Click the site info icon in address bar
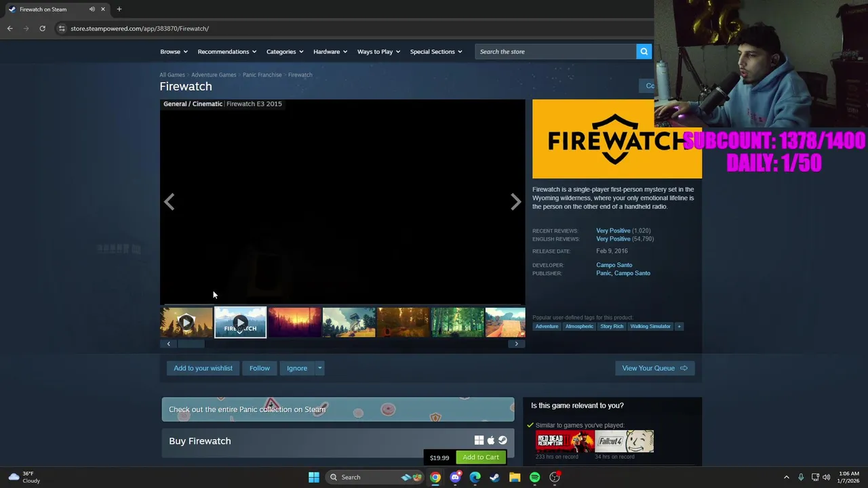This screenshot has width=868, height=488. pos(62,28)
